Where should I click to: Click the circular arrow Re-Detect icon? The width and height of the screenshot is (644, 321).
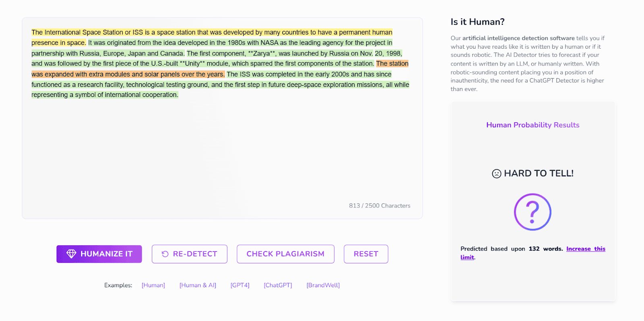(165, 254)
